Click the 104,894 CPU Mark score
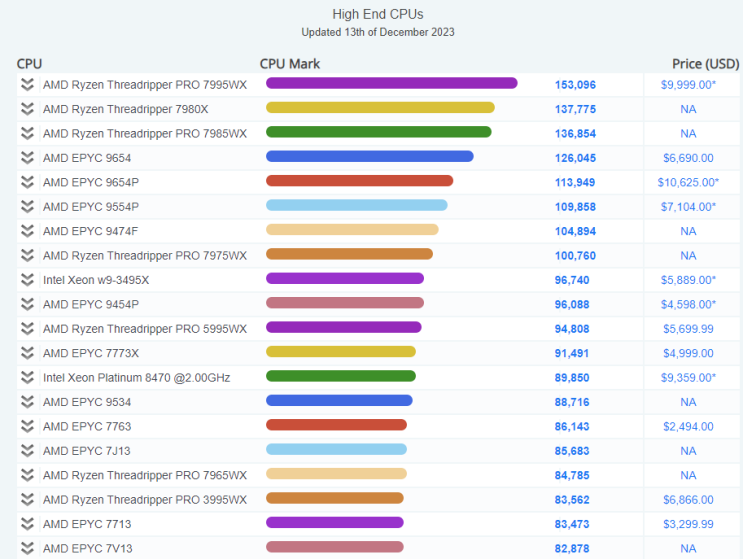The width and height of the screenshot is (743, 559). [x=575, y=231]
